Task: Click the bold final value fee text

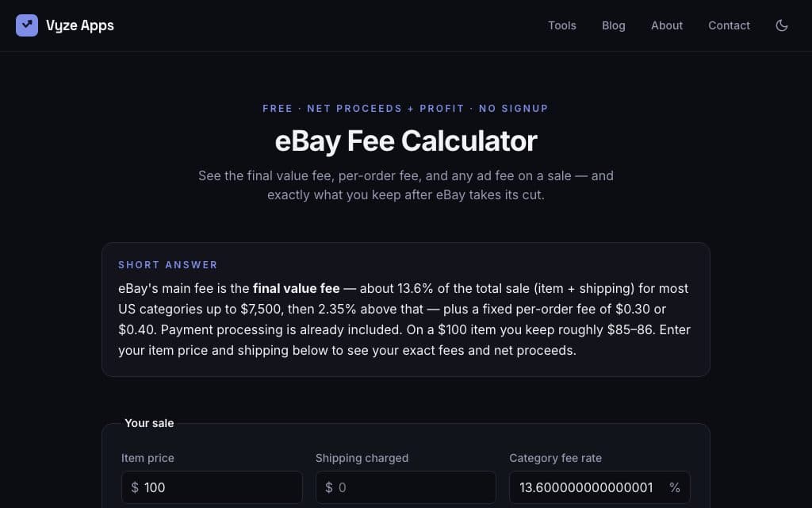Action: (297, 288)
